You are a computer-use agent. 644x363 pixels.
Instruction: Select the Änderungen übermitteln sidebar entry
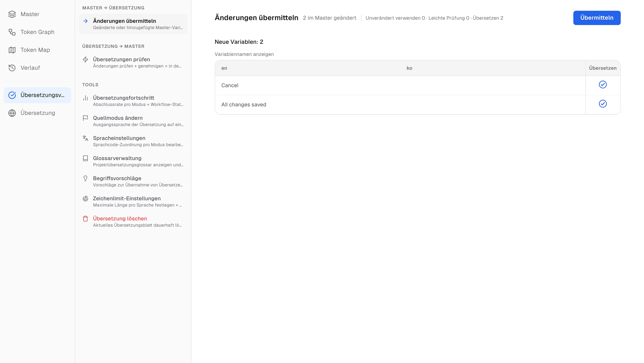coord(133,24)
